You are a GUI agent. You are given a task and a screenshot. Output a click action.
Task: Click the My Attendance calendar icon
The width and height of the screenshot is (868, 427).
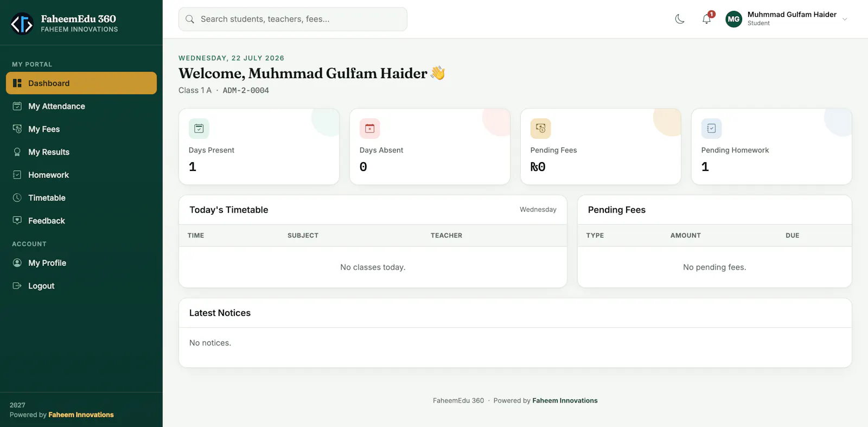pos(17,106)
